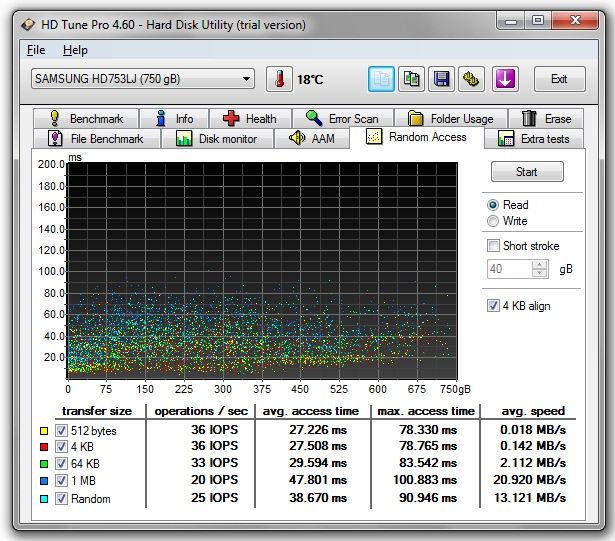Screen dimensions: 615x541
Task: Click the 20.920 MB/s average speed value
Action: click(x=529, y=480)
